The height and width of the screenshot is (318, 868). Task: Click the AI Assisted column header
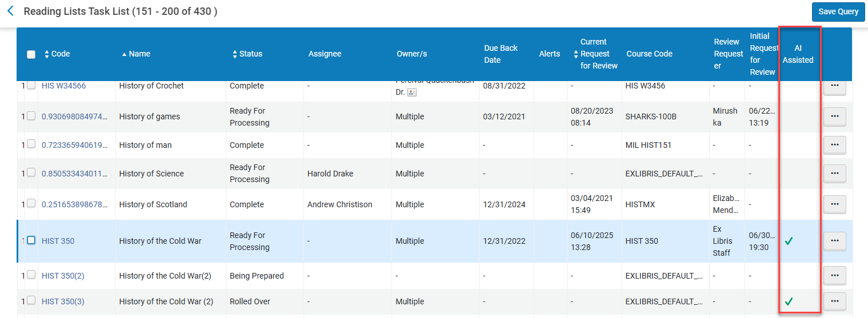point(798,54)
